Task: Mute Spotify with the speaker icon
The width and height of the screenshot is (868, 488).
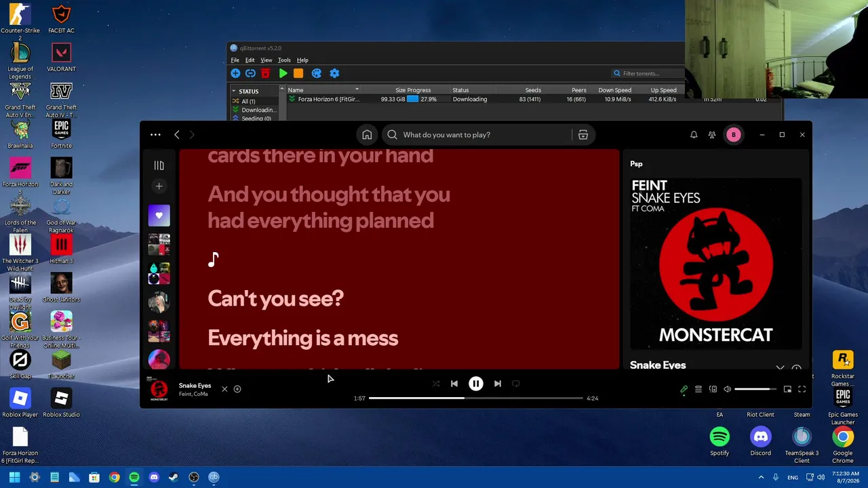Action: [727, 389]
